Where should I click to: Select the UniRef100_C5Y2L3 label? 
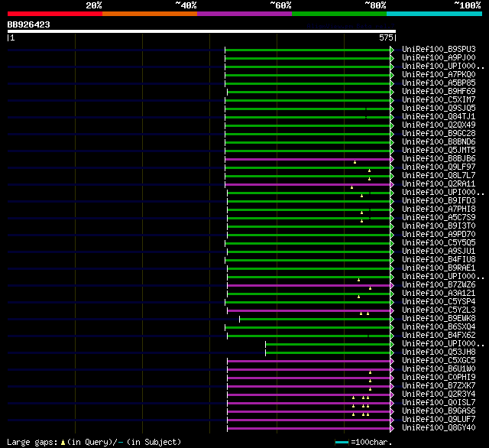439,310
